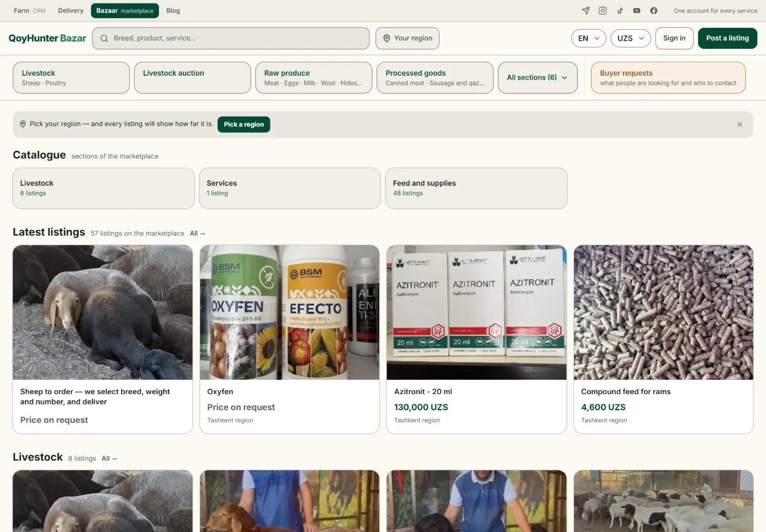Viewport: 766px width, 532px height.
Task: Click the Sign in button
Action: click(x=674, y=38)
